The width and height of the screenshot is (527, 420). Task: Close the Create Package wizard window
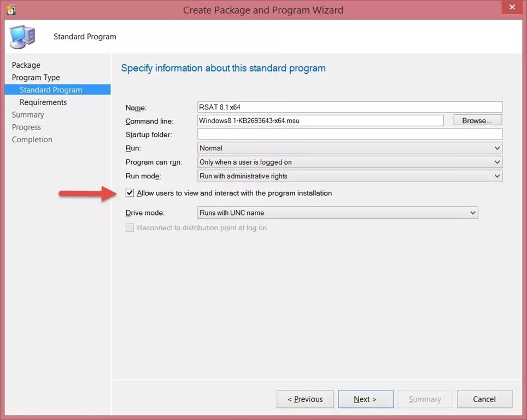click(512, 7)
